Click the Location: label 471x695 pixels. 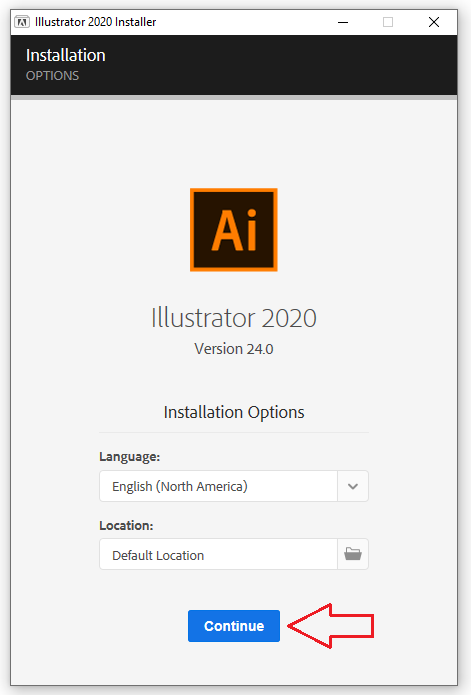click(x=126, y=526)
